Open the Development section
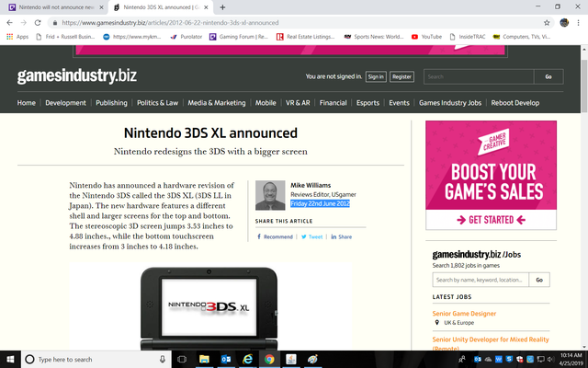The height and width of the screenshot is (368, 588). [65, 103]
